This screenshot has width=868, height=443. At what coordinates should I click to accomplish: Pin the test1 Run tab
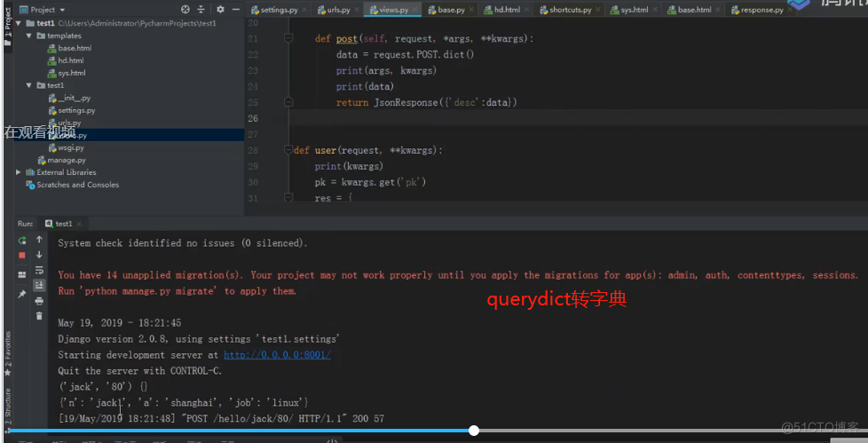click(x=22, y=294)
